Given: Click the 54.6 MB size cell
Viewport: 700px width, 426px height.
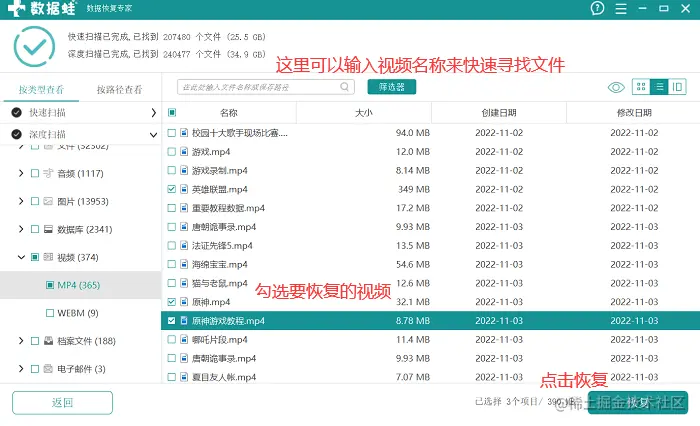Looking at the screenshot, I should click(412, 264).
